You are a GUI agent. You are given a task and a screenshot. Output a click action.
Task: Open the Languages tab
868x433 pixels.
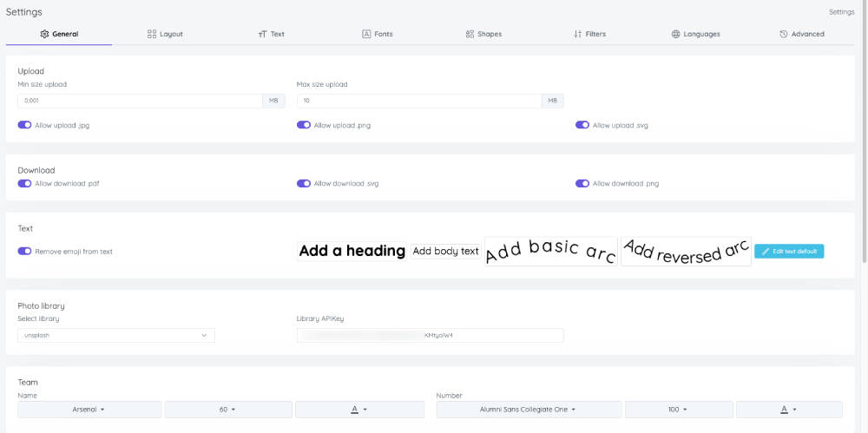pyautogui.click(x=695, y=34)
